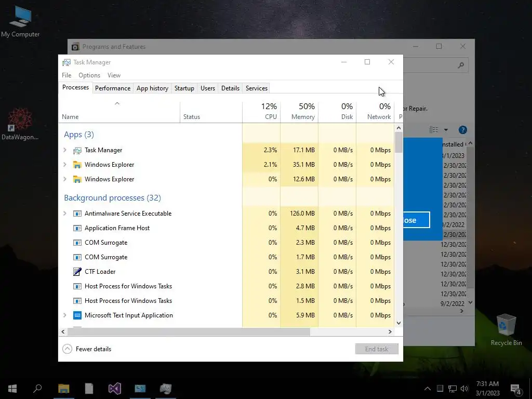The width and height of the screenshot is (532, 399).
Task: Click the taskbar clock showing 7:31 AM
Action: click(487, 389)
